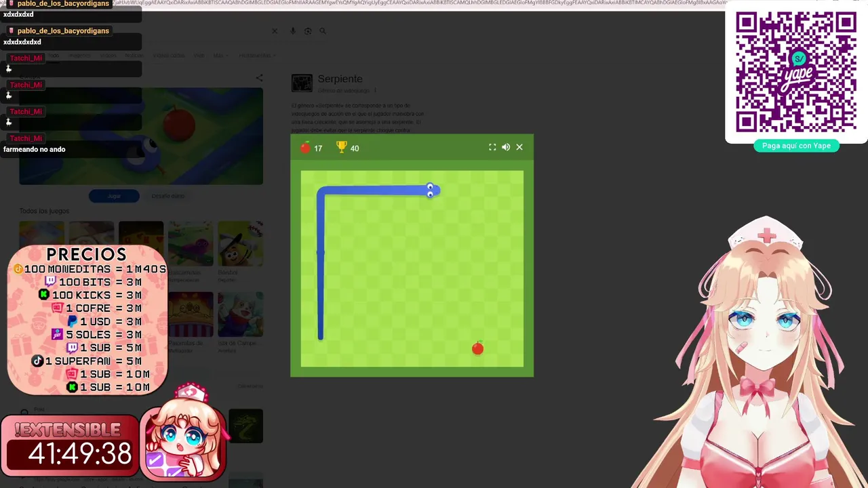Open the Imágenes search tab
This screenshot has height=488, width=868.
[x=80, y=56]
